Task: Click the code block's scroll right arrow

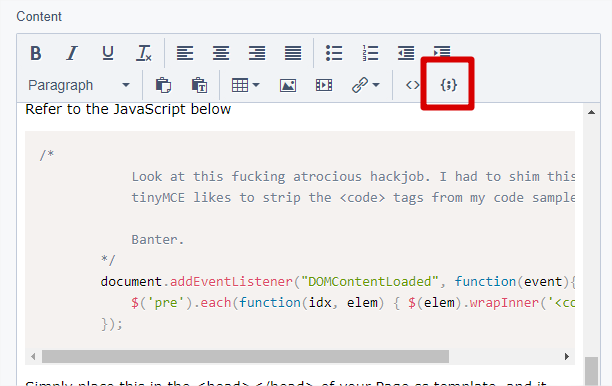Action: tap(567, 356)
